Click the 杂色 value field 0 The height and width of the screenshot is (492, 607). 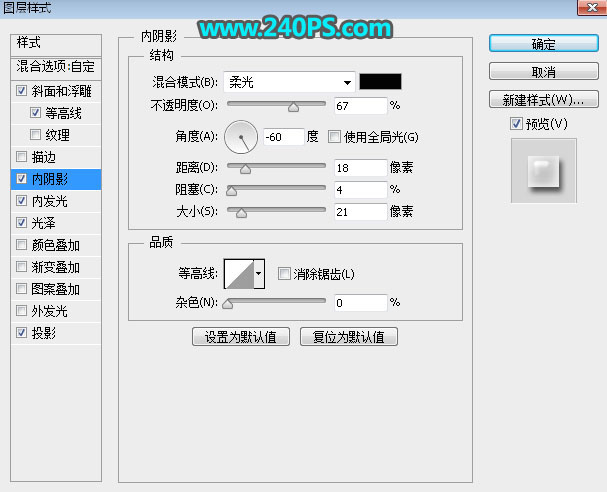pos(360,303)
